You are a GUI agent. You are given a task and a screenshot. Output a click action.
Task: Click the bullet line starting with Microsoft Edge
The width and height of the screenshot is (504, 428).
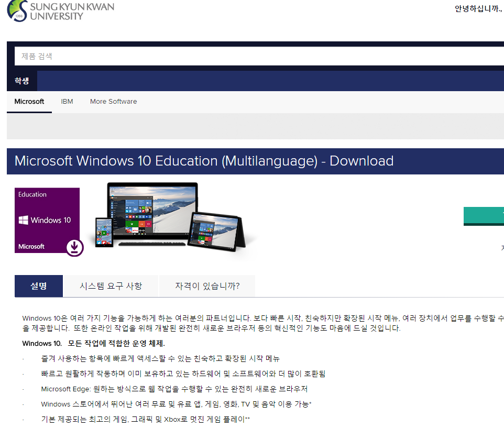click(174, 389)
